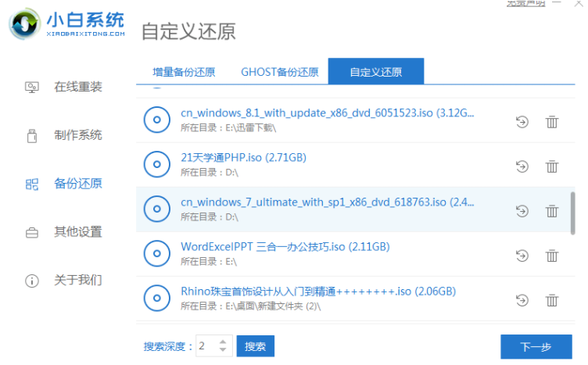Restore the WordExcelPPT iso image
Image resolution: width=588 pixels, height=365 pixels.
coord(522,255)
